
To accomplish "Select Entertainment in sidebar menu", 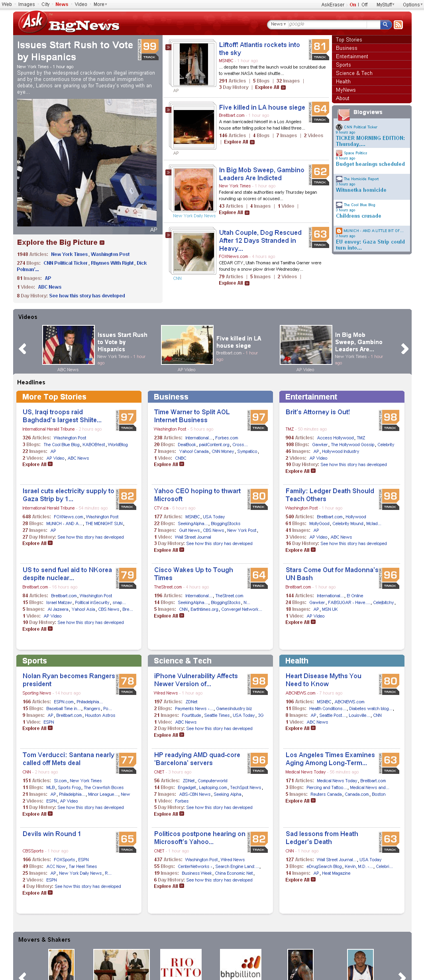I will tap(352, 56).
